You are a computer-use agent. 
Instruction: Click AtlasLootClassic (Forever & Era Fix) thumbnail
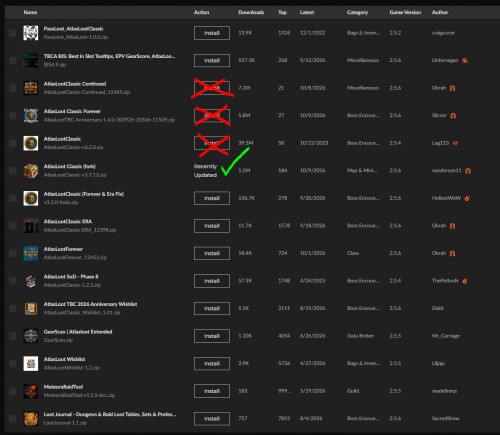[31, 198]
